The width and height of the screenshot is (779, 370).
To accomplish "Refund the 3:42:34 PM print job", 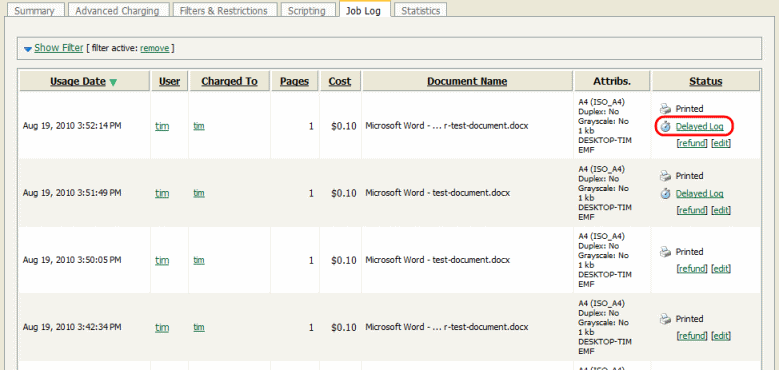I will (692, 336).
